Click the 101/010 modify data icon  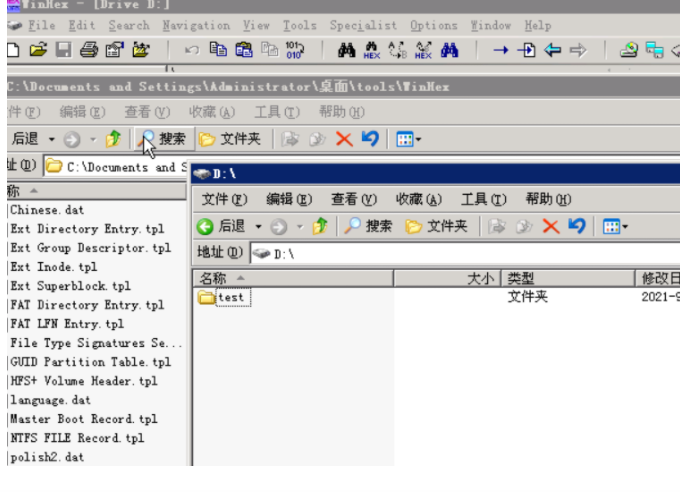click(x=295, y=50)
